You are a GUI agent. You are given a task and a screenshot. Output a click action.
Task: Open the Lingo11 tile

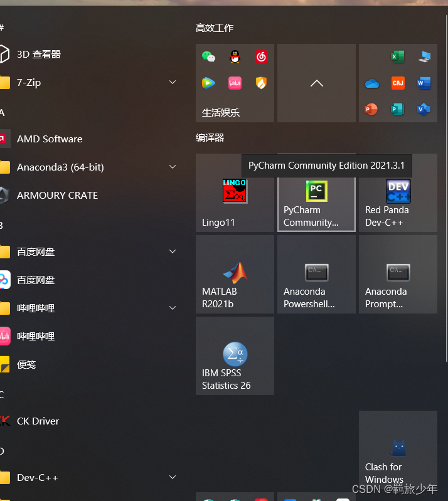click(x=235, y=192)
